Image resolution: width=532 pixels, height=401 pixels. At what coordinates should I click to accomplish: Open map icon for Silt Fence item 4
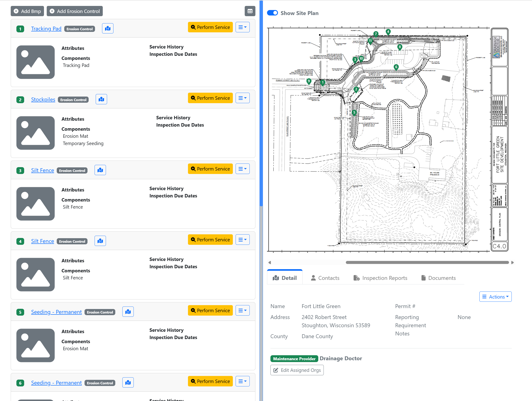pos(100,241)
